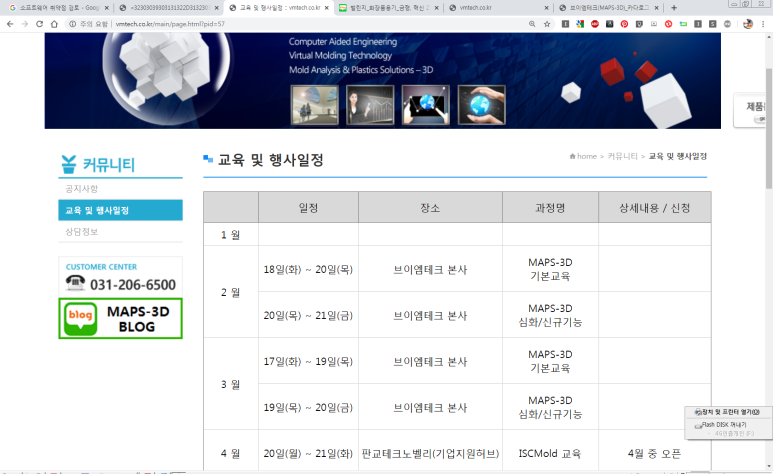773x474 pixels.
Task: Go back with the browser back arrow
Action: pyautogui.click(x=10, y=24)
